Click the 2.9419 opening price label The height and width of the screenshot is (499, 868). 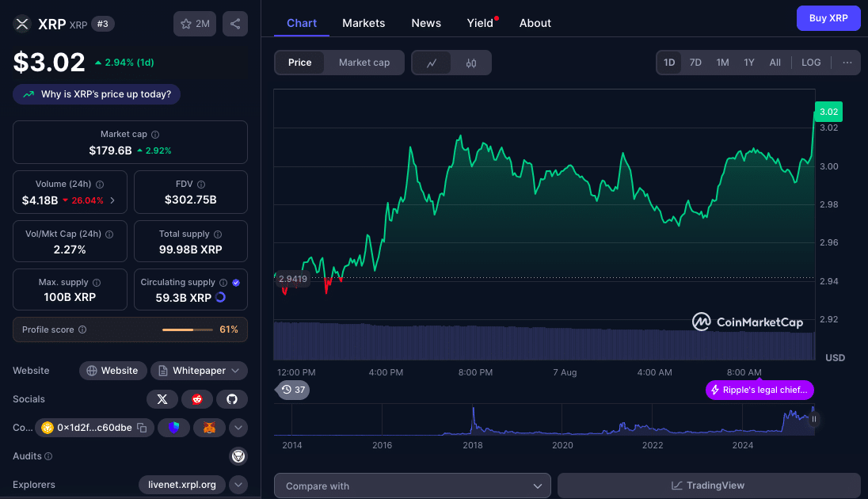pos(293,279)
